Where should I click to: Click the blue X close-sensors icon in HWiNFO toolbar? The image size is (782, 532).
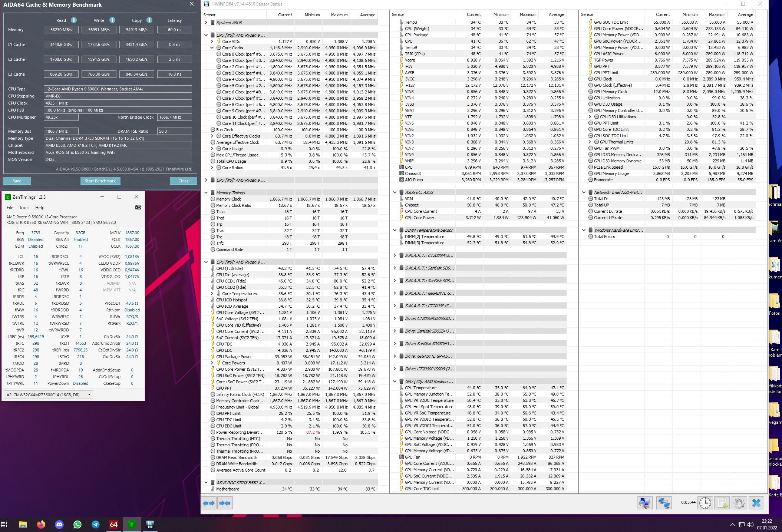click(x=756, y=503)
